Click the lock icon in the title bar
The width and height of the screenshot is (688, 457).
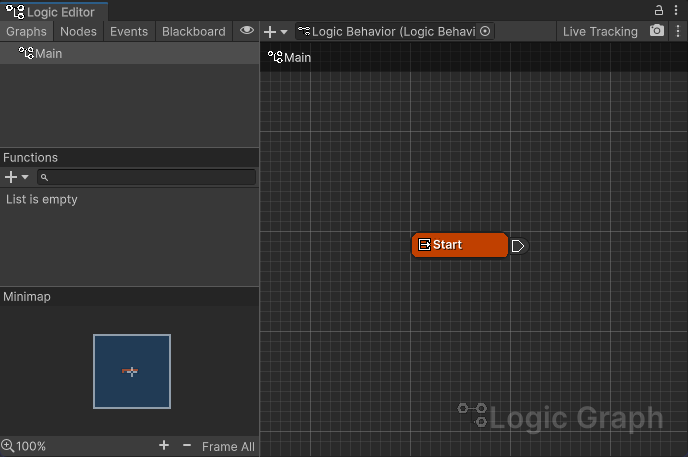[x=658, y=10]
